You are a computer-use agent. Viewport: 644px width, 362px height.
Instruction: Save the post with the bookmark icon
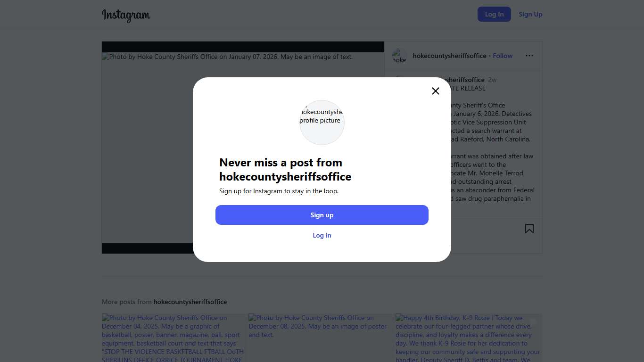pyautogui.click(x=529, y=229)
